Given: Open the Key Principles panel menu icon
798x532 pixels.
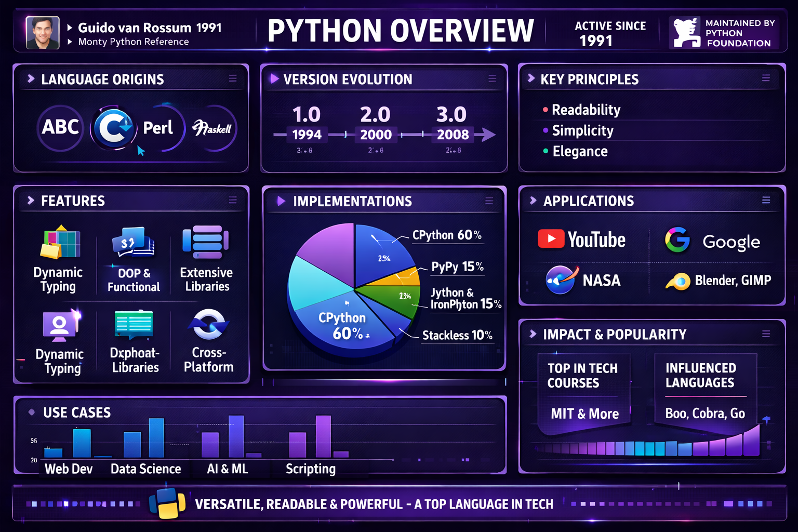Looking at the screenshot, I should click(x=766, y=78).
